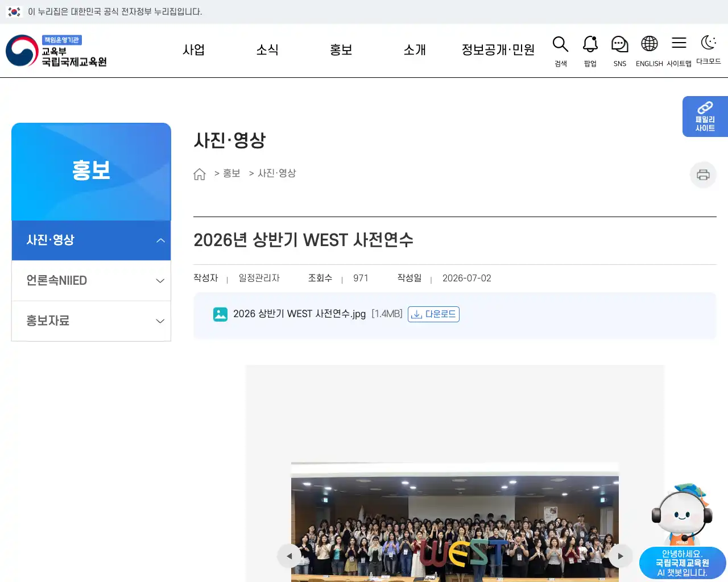728x582 pixels.
Task: Click the 홍보 sidebar header title
Action: click(91, 171)
